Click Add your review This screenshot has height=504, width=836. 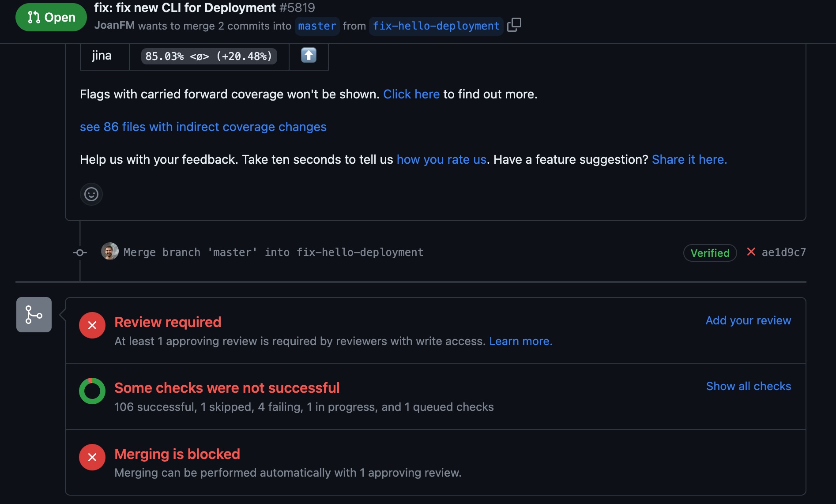748,320
